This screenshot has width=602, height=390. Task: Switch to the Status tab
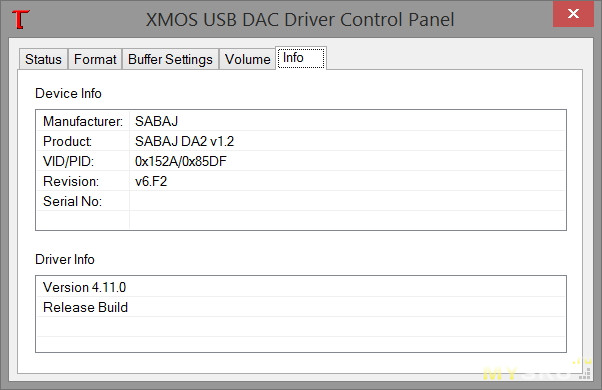(x=43, y=59)
